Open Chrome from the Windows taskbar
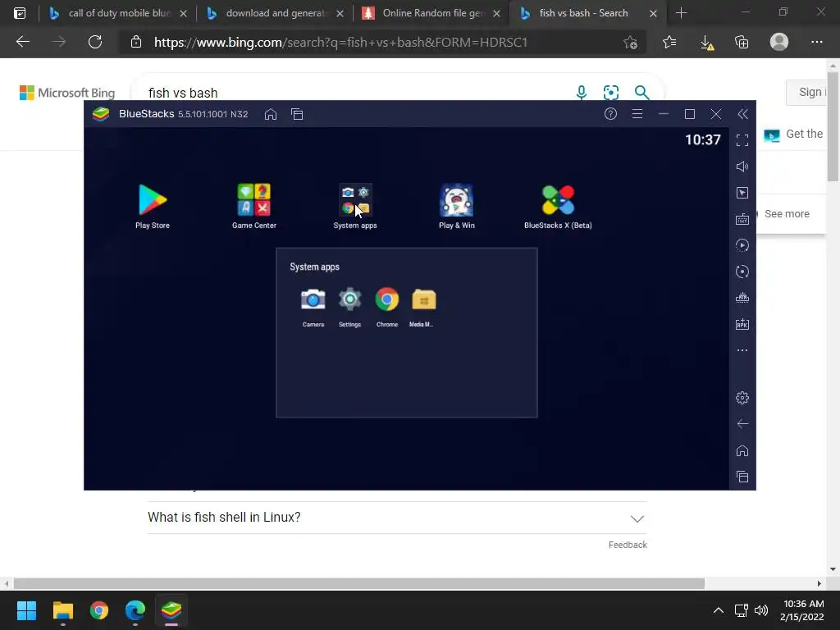840x630 pixels. [x=99, y=610]
